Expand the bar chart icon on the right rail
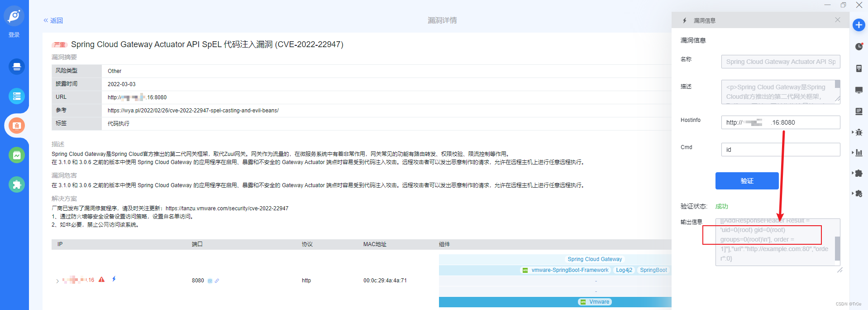This screenshot has height=310, width=868. pos(858,153)
